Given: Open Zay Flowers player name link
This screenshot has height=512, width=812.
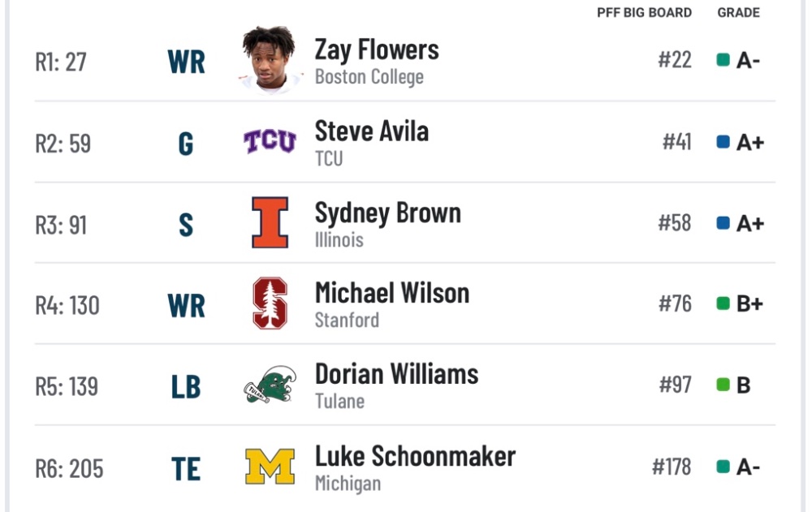Looking at the screenshot, I should [x=377, y=50].
